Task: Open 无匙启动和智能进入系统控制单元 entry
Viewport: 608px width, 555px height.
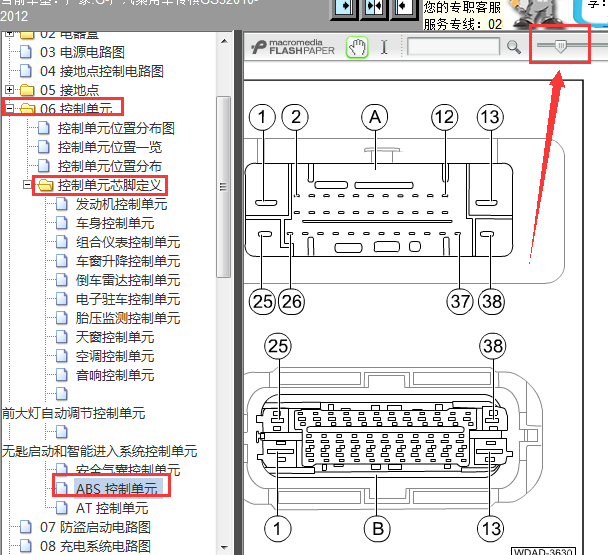Action: [x=100, y=451]
